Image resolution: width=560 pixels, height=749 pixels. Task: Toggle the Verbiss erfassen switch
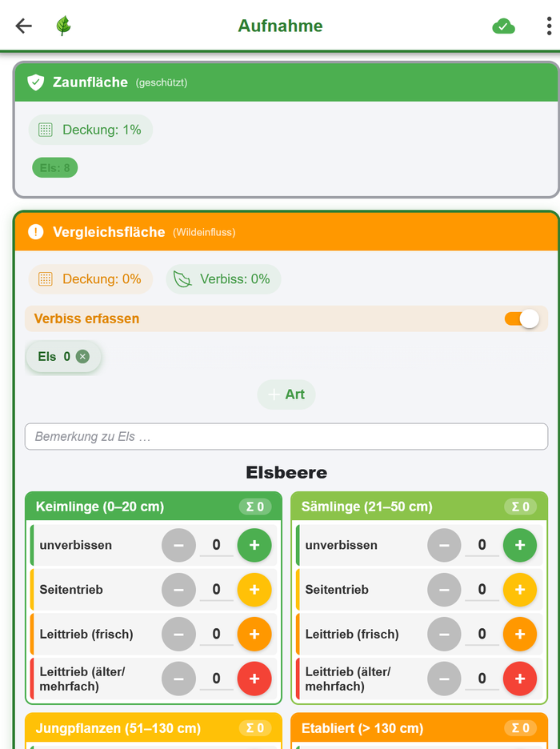pos(522,318)
